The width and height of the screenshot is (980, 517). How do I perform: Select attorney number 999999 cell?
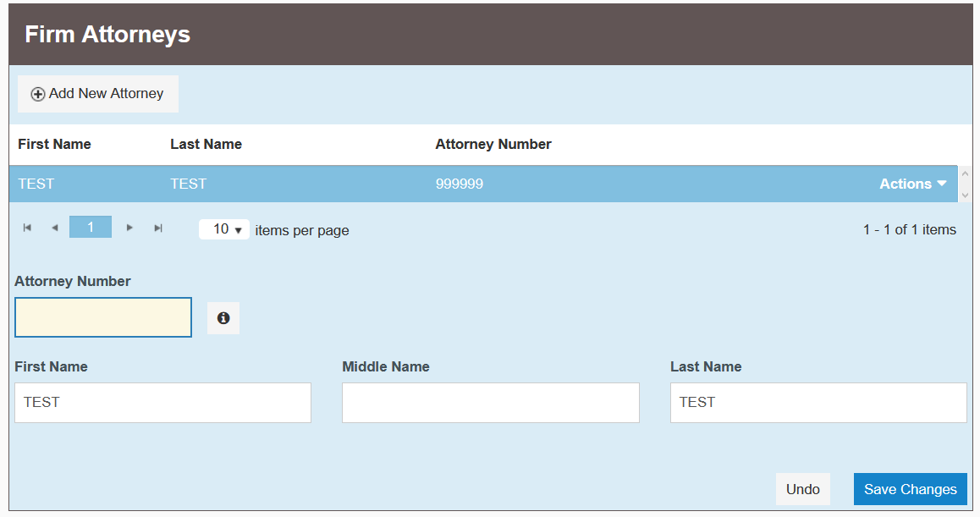460,184
